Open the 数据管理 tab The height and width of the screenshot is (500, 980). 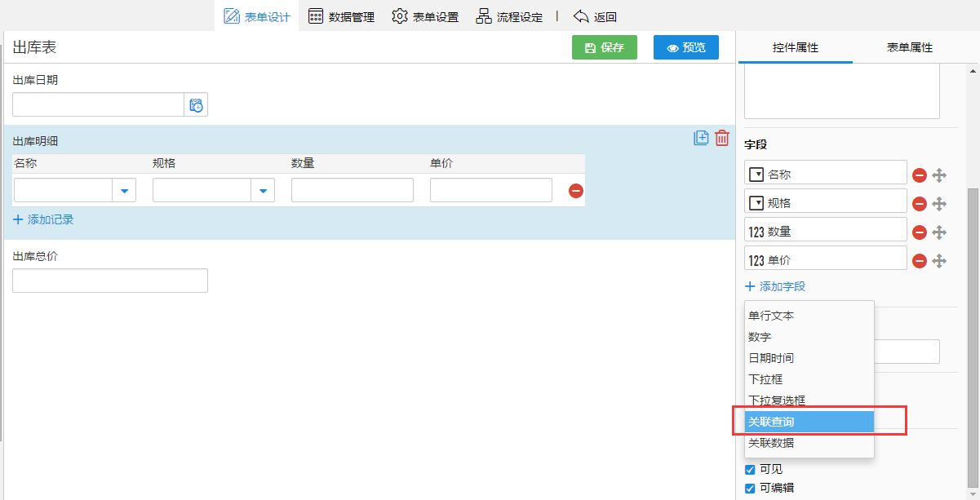(x=342, y=16)
